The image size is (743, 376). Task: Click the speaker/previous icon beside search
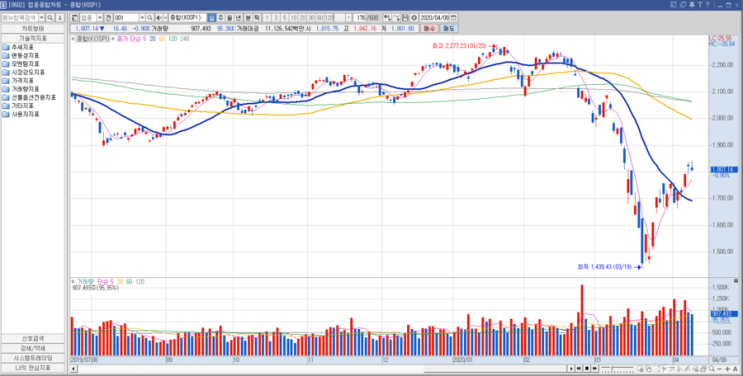(x=159, y=18)
